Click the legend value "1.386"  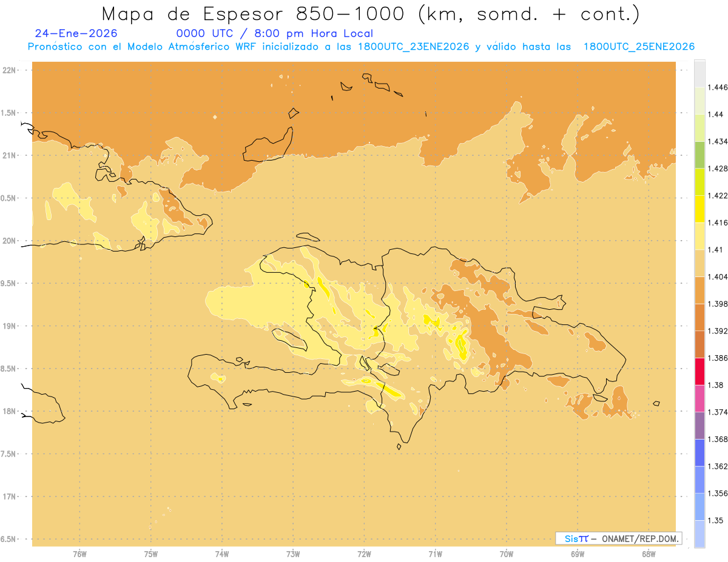(718, 358)
